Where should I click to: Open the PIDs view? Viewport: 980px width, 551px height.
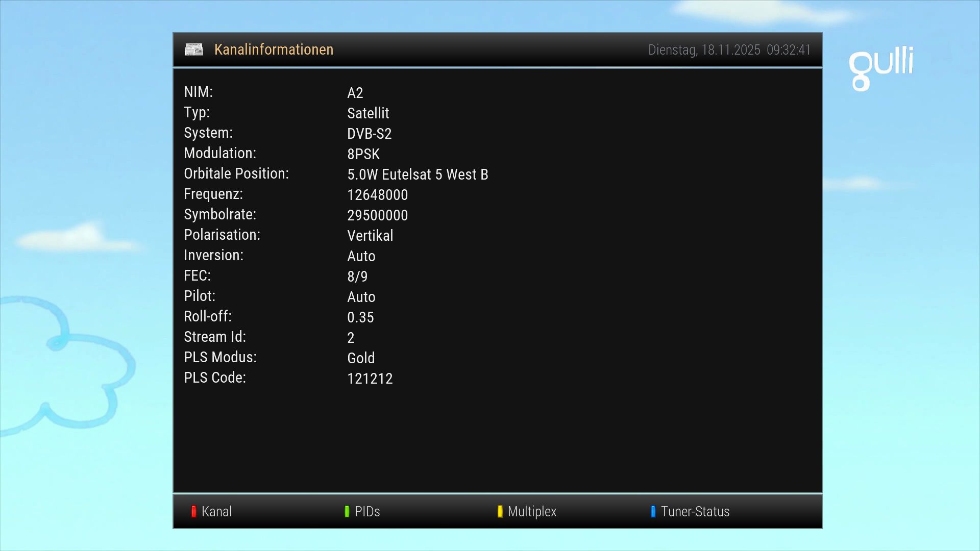tap(362, 511)
